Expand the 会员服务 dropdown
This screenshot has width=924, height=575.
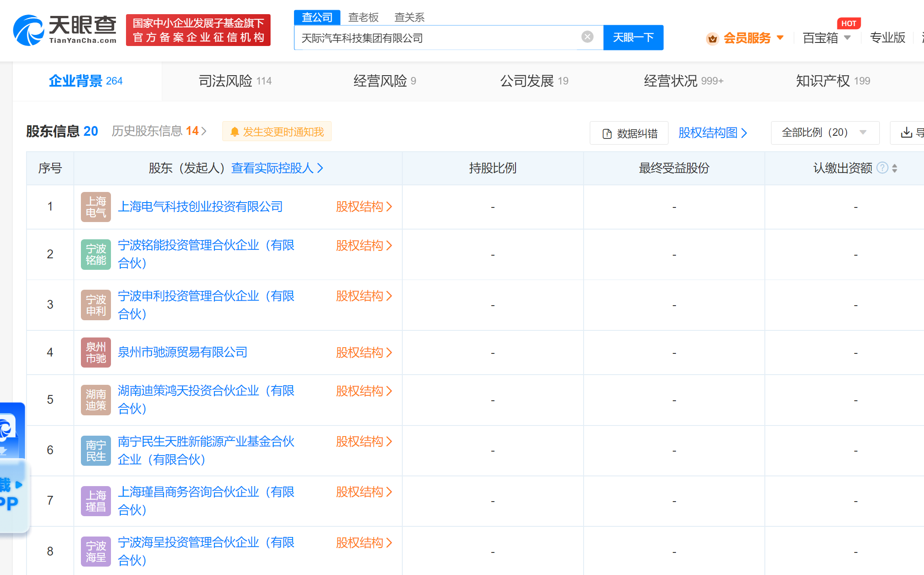coord(780,38)
